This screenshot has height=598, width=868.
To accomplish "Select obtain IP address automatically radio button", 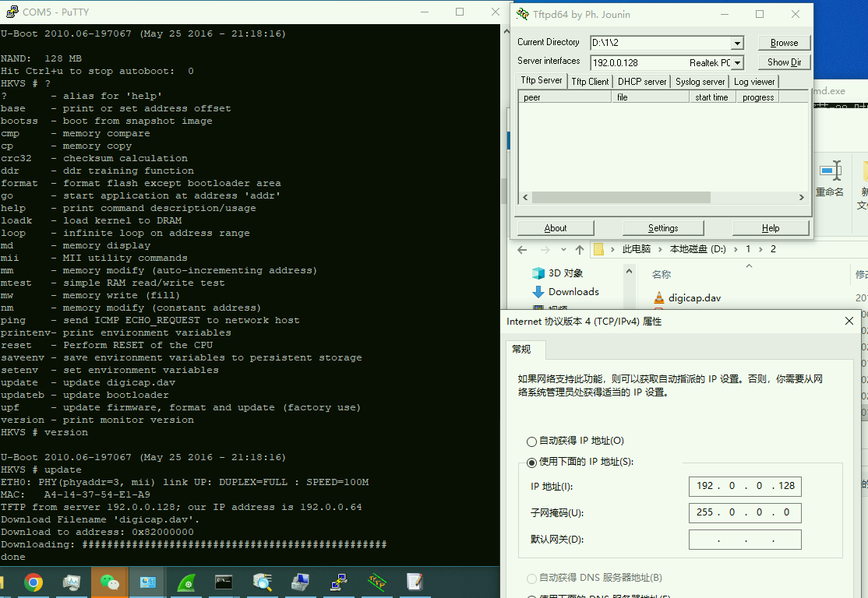I will point(532,441).
